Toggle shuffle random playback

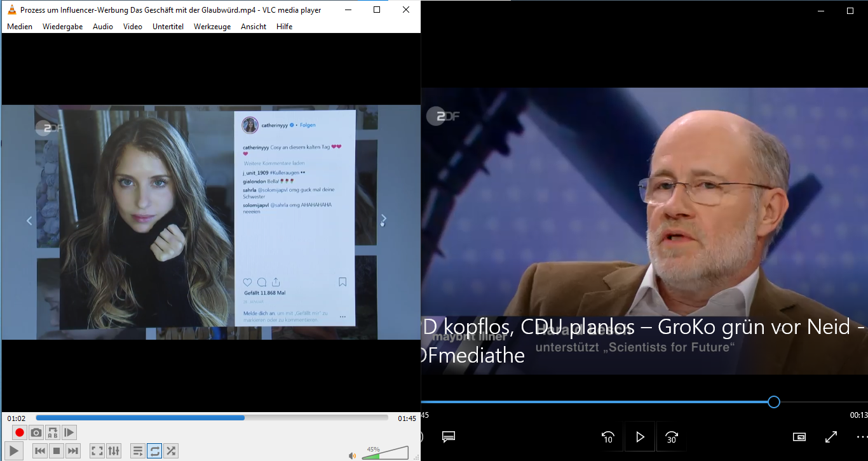pyautogui.click(x=171, y=451)
